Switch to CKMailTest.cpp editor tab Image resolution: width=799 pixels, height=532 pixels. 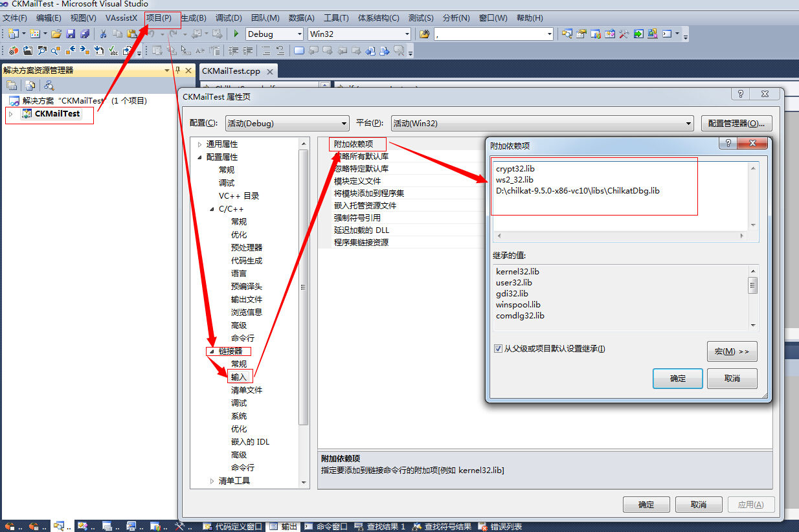point(231,71)
